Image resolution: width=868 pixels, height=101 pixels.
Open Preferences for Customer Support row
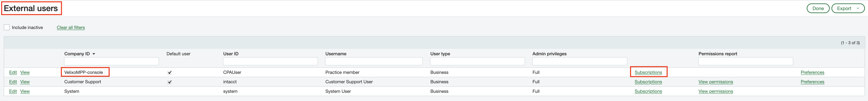[812, 82]
